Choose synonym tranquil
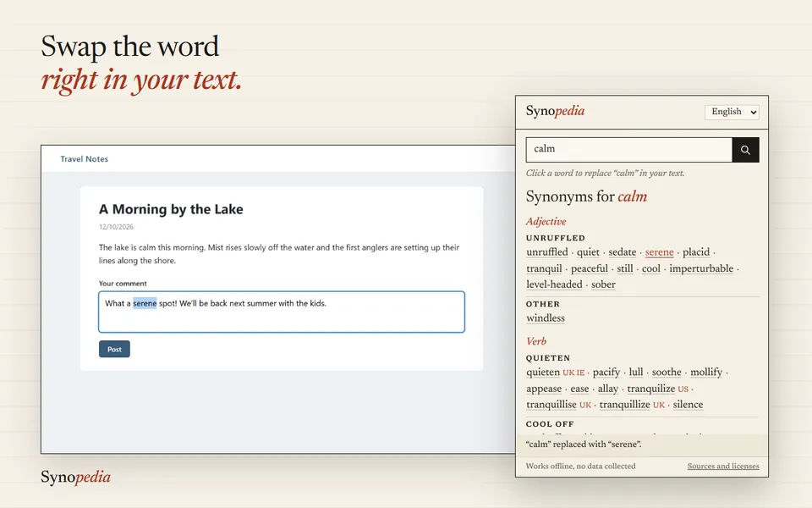 (544, 268)
